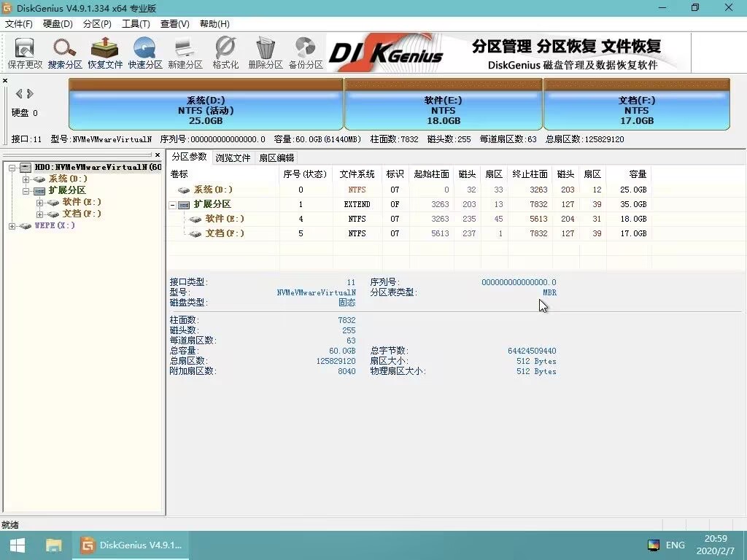The height and width of the screenshot is (560, 747).
Task: Select WEPE(X:) in left tree
Action: [54, 225]
